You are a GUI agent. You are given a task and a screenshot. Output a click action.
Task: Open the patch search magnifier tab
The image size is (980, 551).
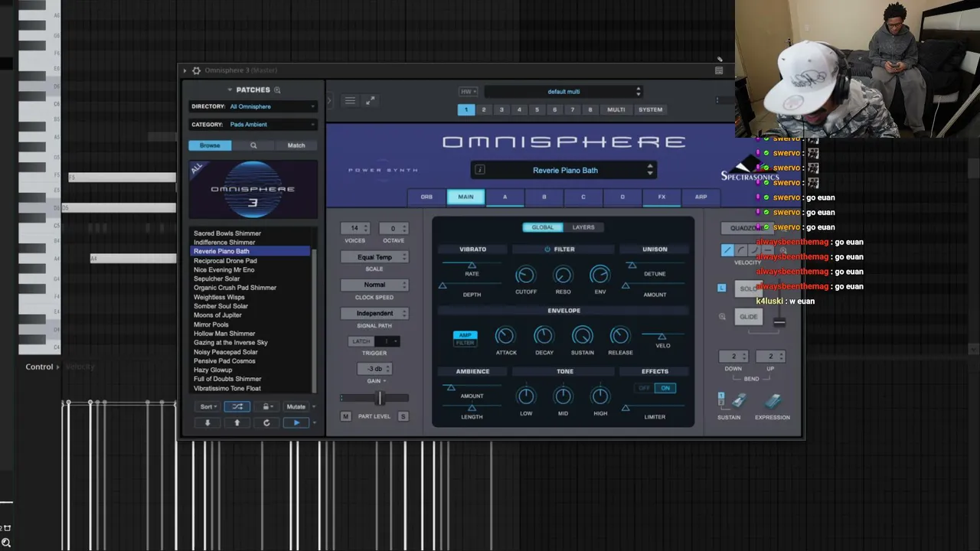coord(253,145)
